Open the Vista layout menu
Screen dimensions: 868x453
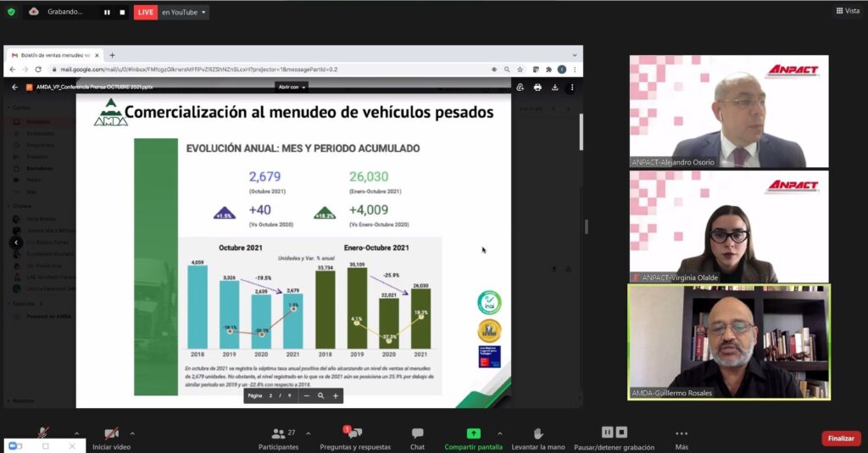[x=849, y=11]
